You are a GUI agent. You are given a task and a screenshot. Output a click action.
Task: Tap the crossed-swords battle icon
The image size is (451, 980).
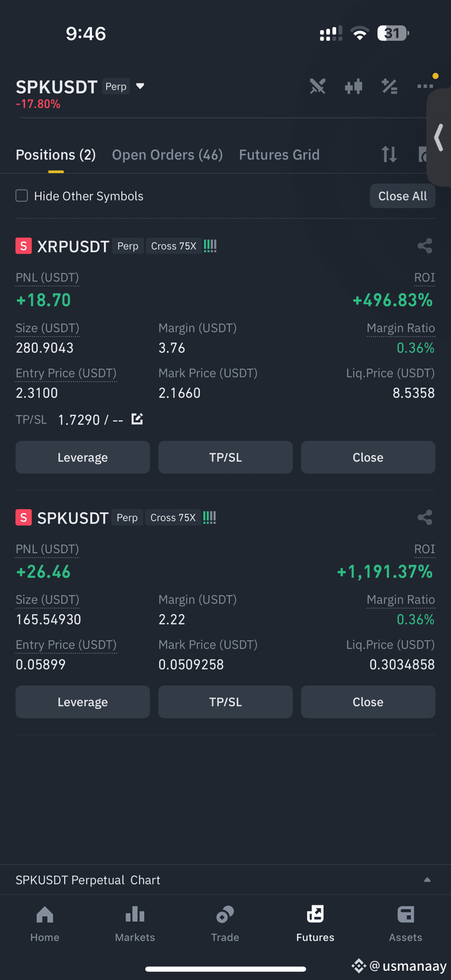click(x=318, y=86)
